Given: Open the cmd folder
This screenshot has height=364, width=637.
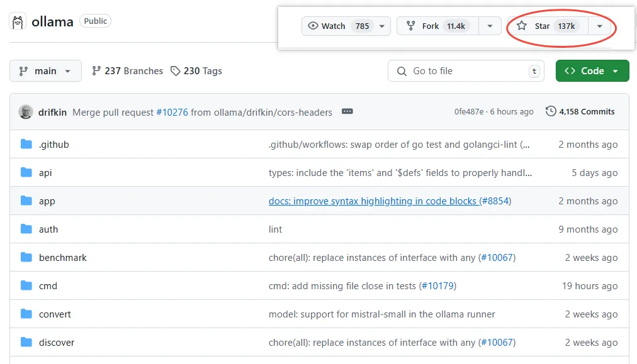Looking at the screenshot, I should tap(48, 286).
